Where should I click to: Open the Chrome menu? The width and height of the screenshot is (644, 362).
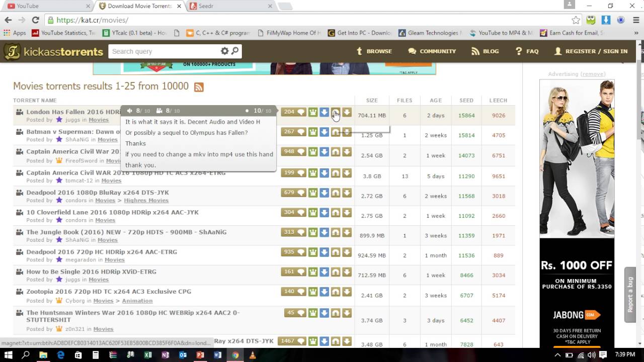(x=635, y=20)
